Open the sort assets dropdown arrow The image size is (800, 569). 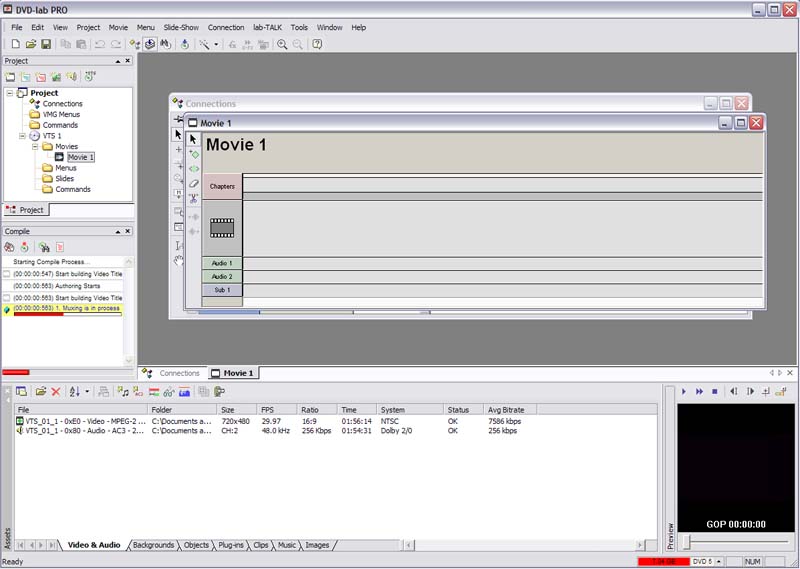click(x=87, y=392)
